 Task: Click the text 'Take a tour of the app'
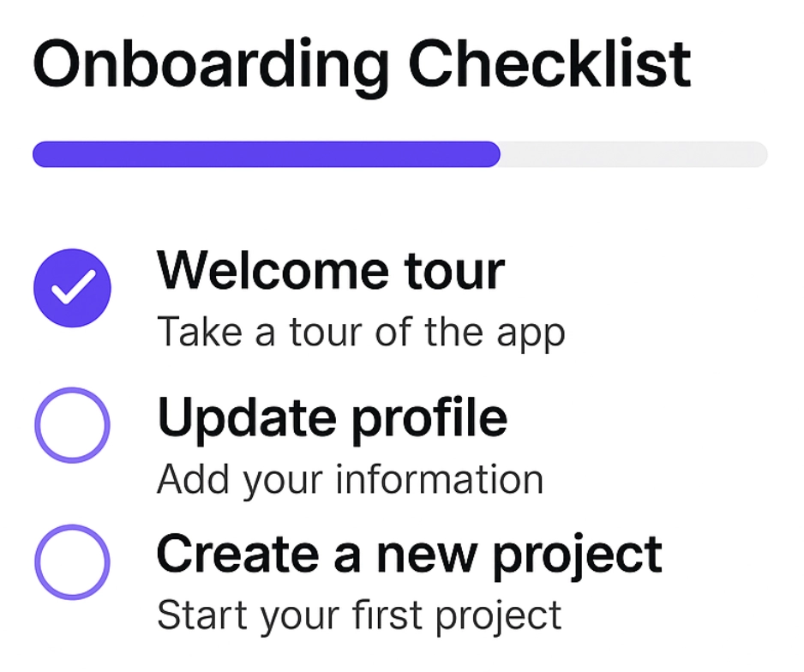(x=361, y=332)
